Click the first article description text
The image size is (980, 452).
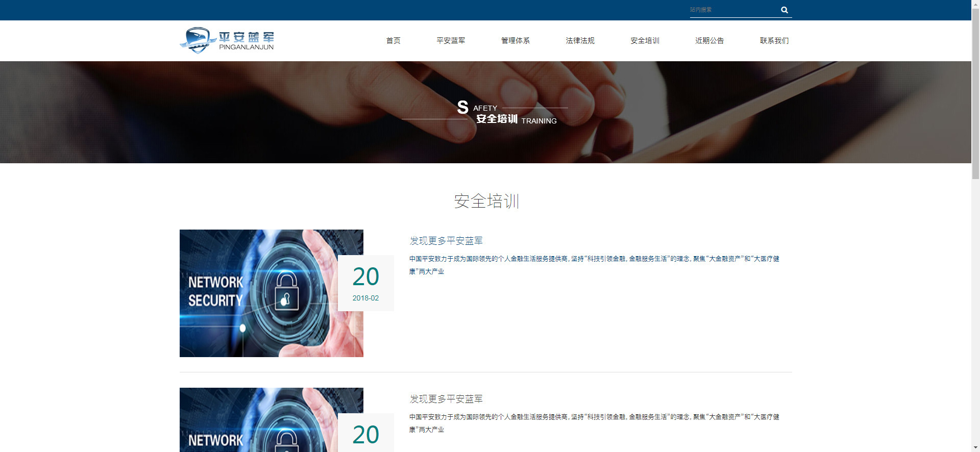[x=594, y=265]
